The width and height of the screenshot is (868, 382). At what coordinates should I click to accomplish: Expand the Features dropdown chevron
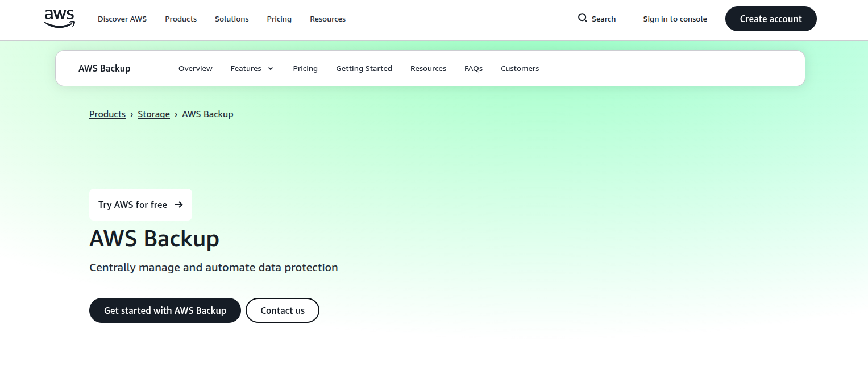271,69
